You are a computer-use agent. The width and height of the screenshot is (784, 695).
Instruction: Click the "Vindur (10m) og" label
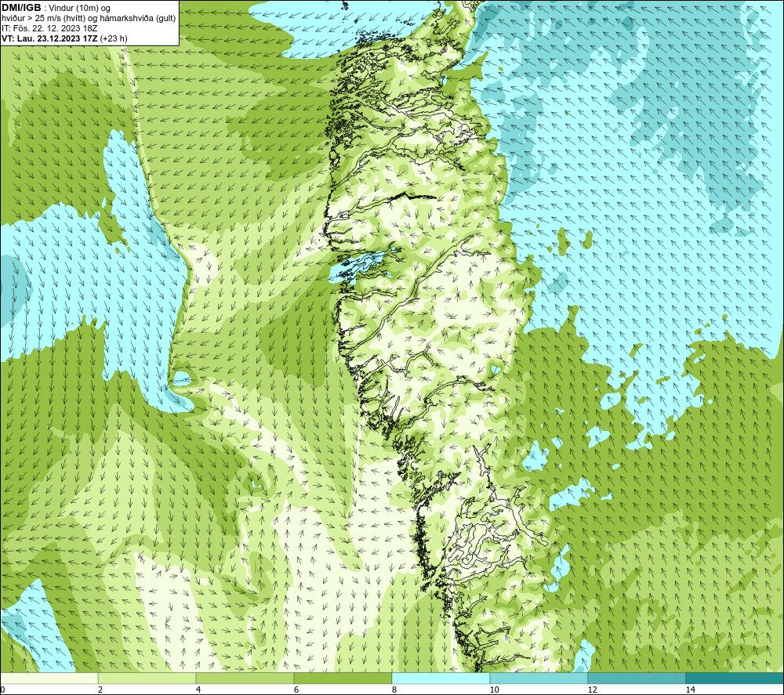(79, 9)
